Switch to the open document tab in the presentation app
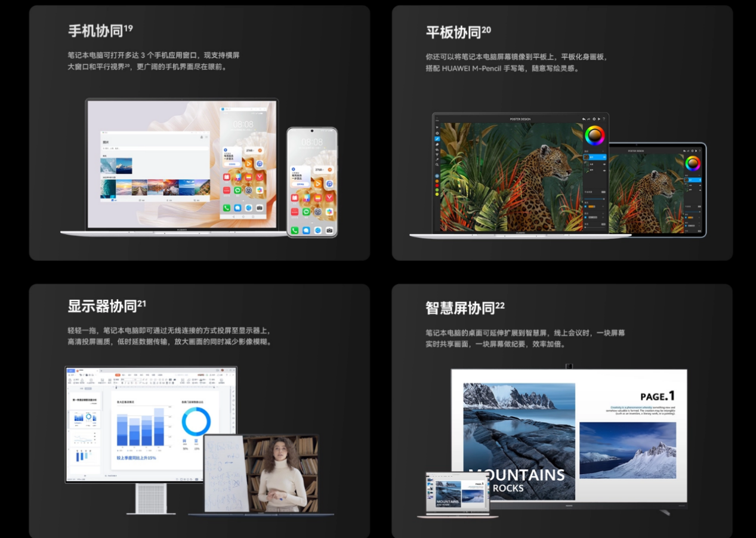The height and width of the screenshot is (538, 756). [82, 370]
